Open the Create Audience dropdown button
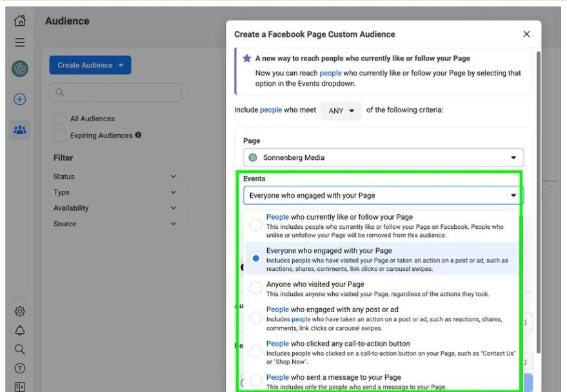The image size is (567, 392). [90, 65]
